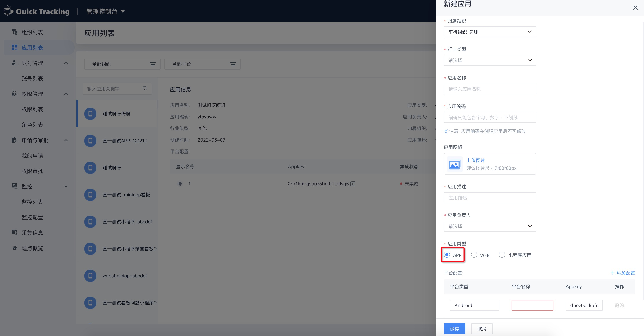This screenshot has width=644, height=336.
Task: Open 我的申请 submenu item
Action: point(32,156)
